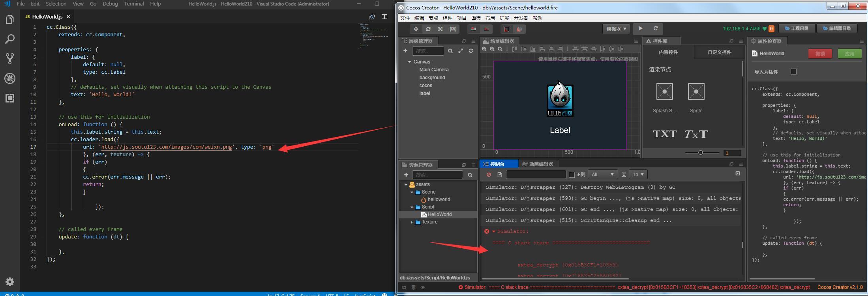
Task: Create a new asset with the plus icon
Action: pos(406,175)
